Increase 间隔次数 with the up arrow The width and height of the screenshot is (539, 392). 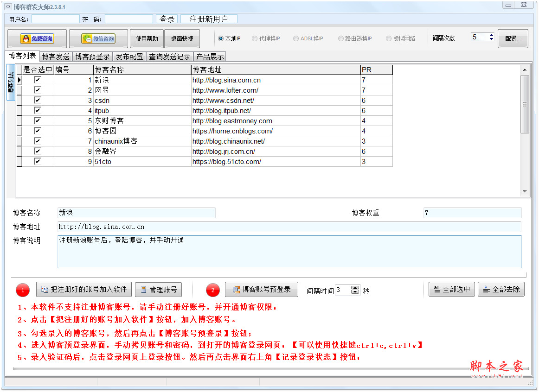(x=492, y=35)
